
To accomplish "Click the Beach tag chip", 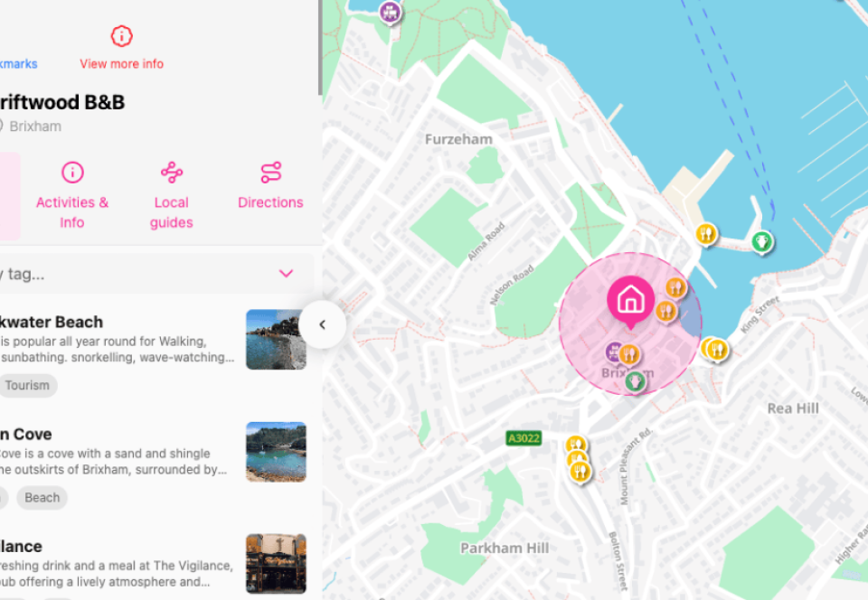I will click(42, 498).
